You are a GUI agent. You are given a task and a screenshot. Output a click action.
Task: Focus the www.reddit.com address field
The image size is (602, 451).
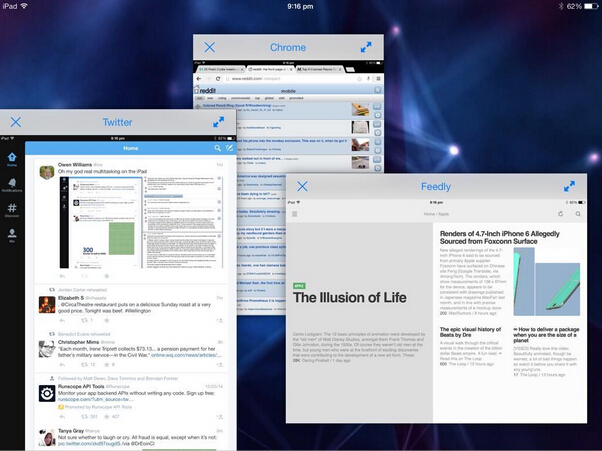[290, 79]
